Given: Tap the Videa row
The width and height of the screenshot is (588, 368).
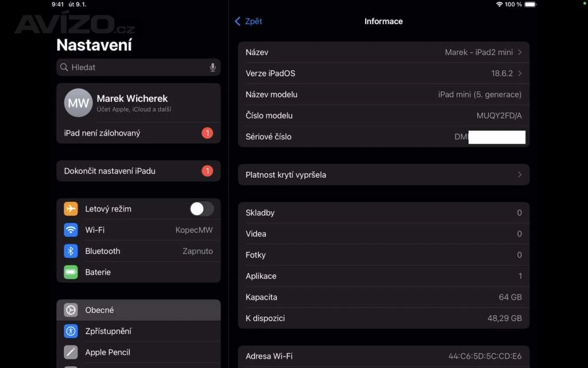Looking at the screenshot, I should pyautogui.click(x=384, y=233).
